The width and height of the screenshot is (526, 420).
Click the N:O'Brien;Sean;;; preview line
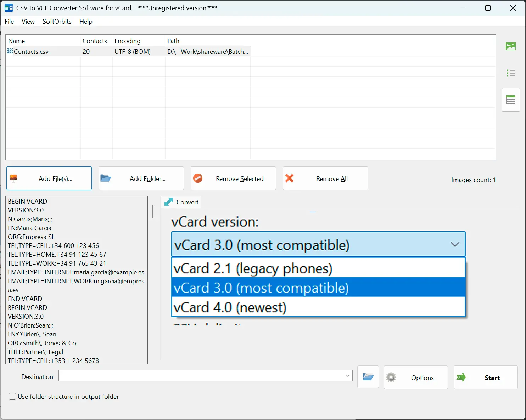(x=30, y=325)
